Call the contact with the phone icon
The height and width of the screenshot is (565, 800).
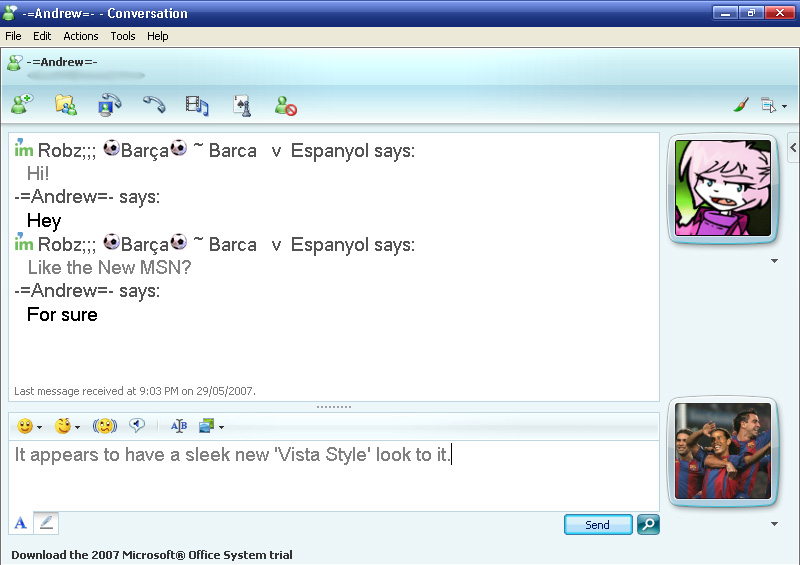point(154,105)
